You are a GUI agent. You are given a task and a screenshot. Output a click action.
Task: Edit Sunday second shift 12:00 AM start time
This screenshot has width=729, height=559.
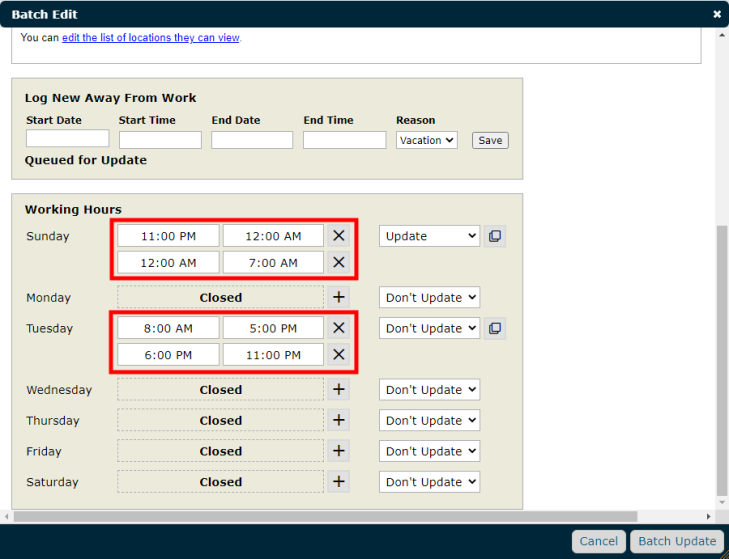pos(168,262)
